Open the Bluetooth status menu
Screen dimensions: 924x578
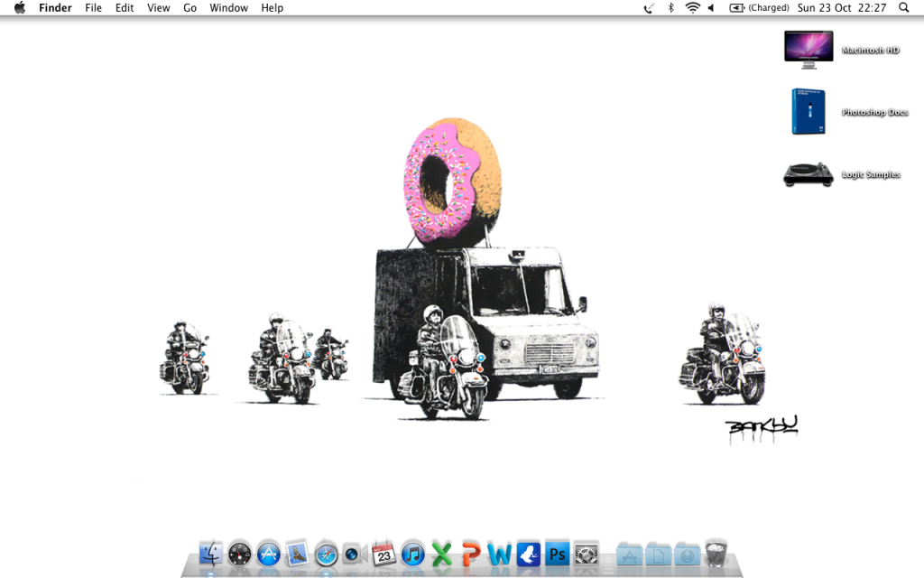click(x=670, y=7)
